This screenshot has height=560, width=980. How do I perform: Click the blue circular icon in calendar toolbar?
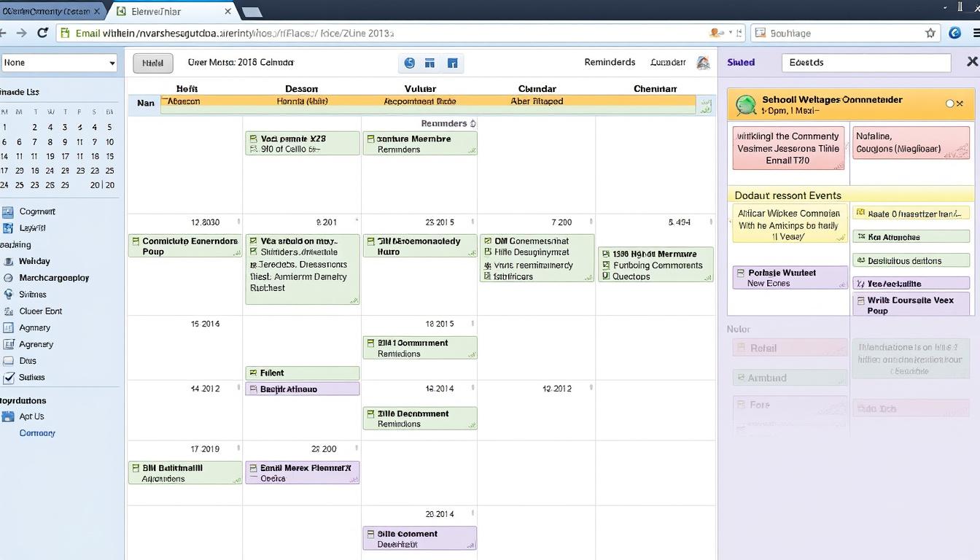(x=409, y=63)
